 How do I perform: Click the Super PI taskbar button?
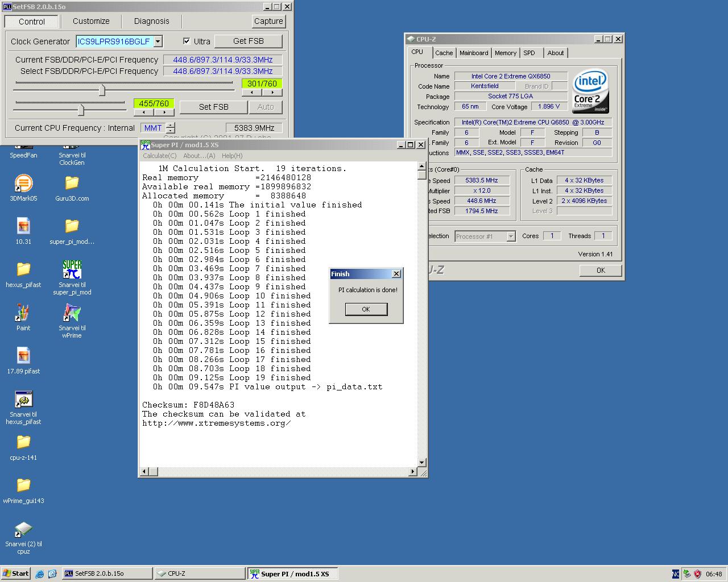pyautogui.click(x=292, y=573)
